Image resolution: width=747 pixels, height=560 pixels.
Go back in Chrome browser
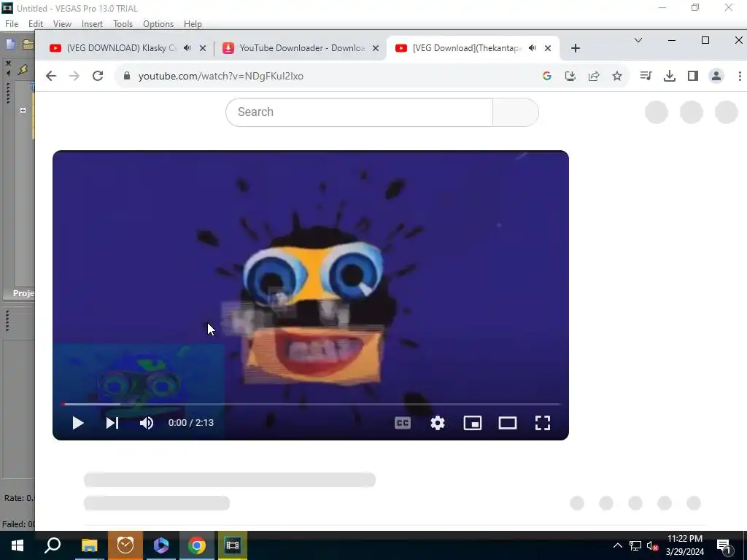tap(51, 76)
